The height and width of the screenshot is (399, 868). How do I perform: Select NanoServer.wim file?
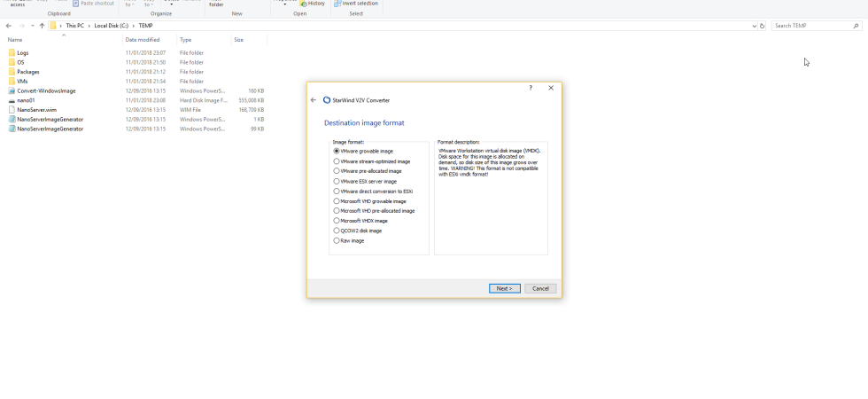36,110
